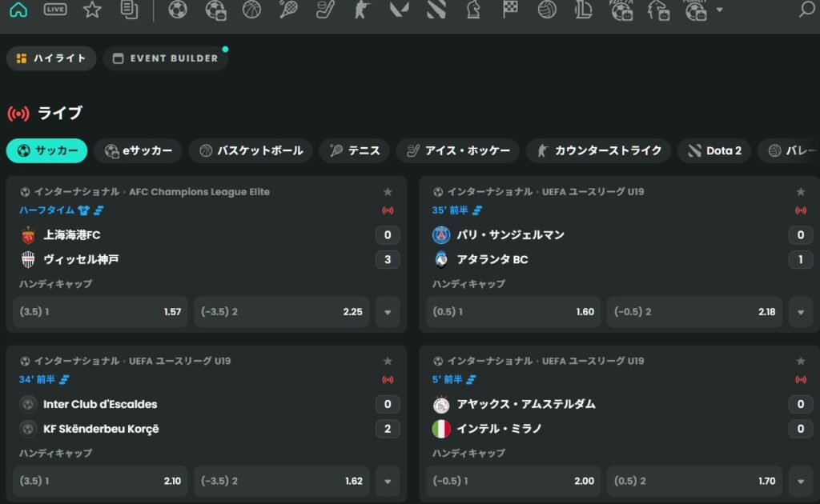Favorite the パリ・サンジェルマン match with star
This screenshot has height=504, width=820.
click(801, 192)
